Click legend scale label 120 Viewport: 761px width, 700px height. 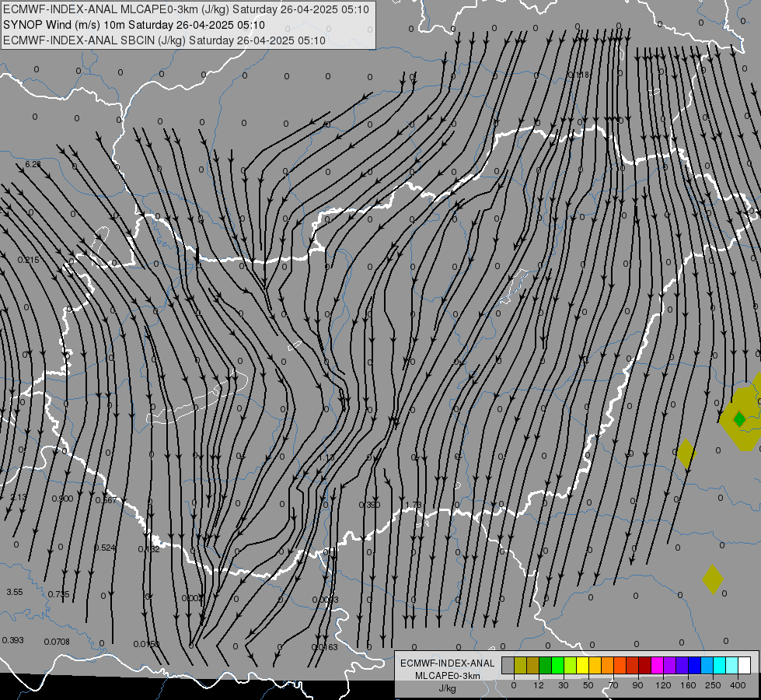(663, 685)
